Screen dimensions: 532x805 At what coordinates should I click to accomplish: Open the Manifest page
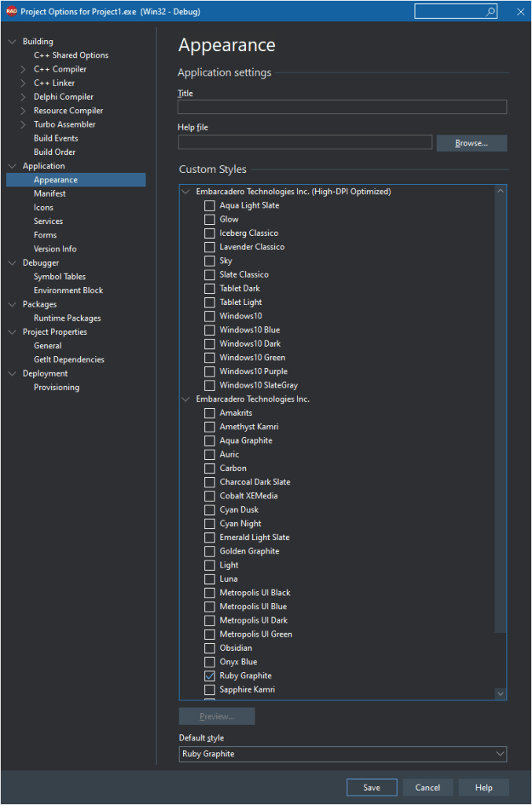pos(50,193)
